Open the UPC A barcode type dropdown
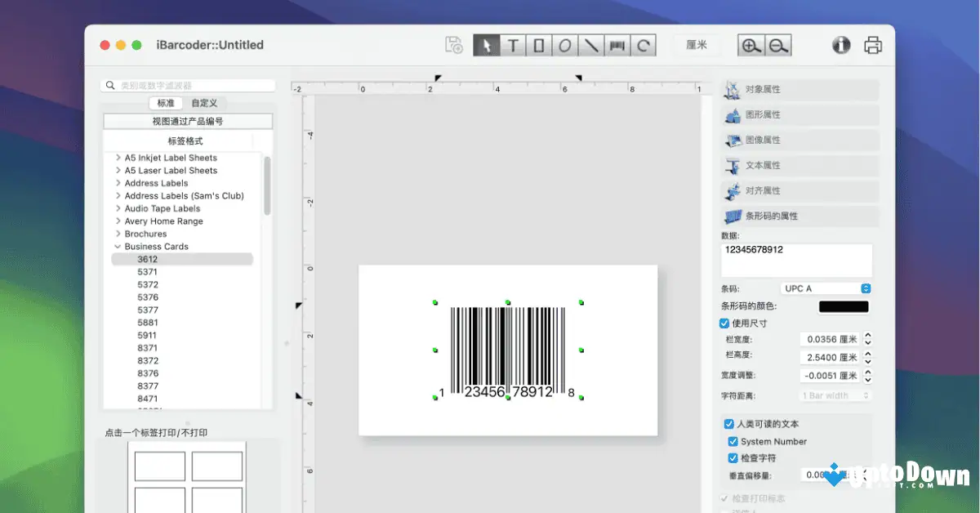 826,288
